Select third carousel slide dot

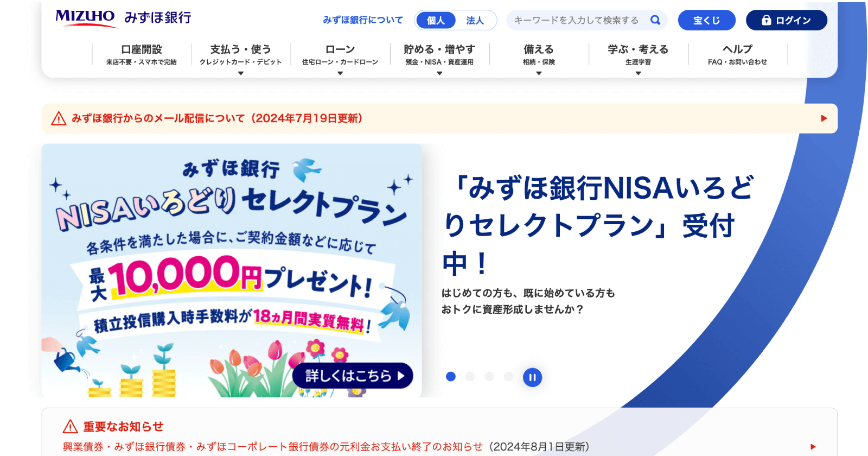click(489, 377)
